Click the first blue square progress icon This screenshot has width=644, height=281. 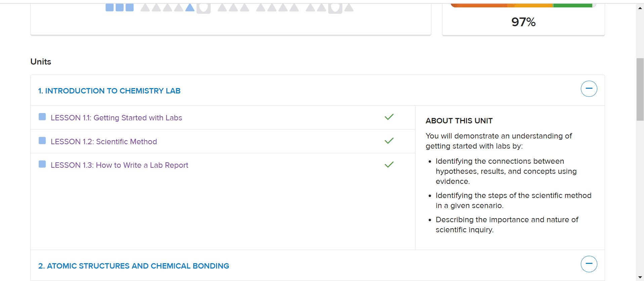click(110, 7)
